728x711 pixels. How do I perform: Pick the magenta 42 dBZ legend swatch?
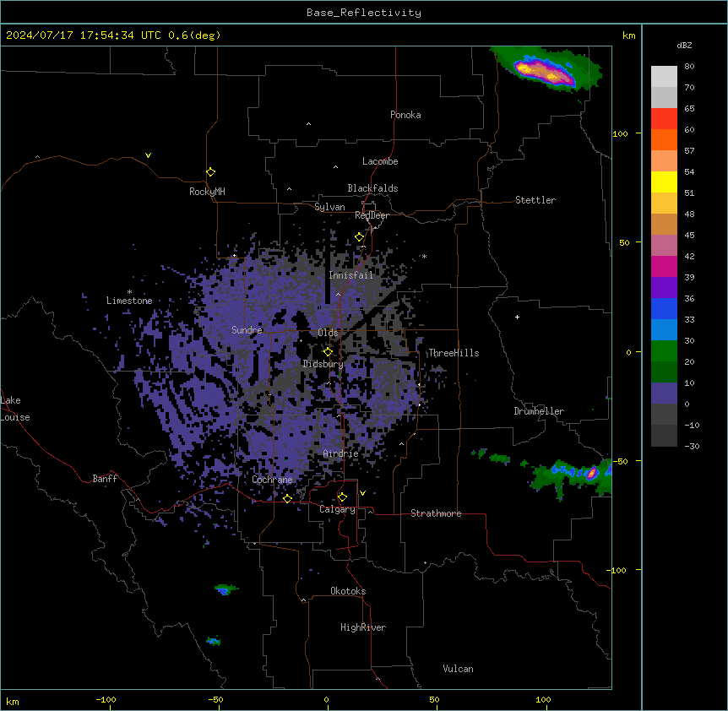pos(664,266)
